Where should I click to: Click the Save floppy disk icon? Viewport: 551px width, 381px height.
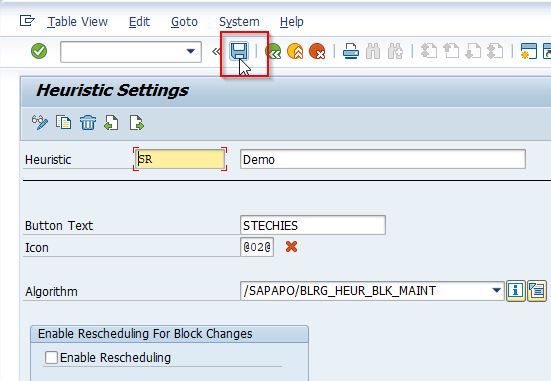(239, 51)
